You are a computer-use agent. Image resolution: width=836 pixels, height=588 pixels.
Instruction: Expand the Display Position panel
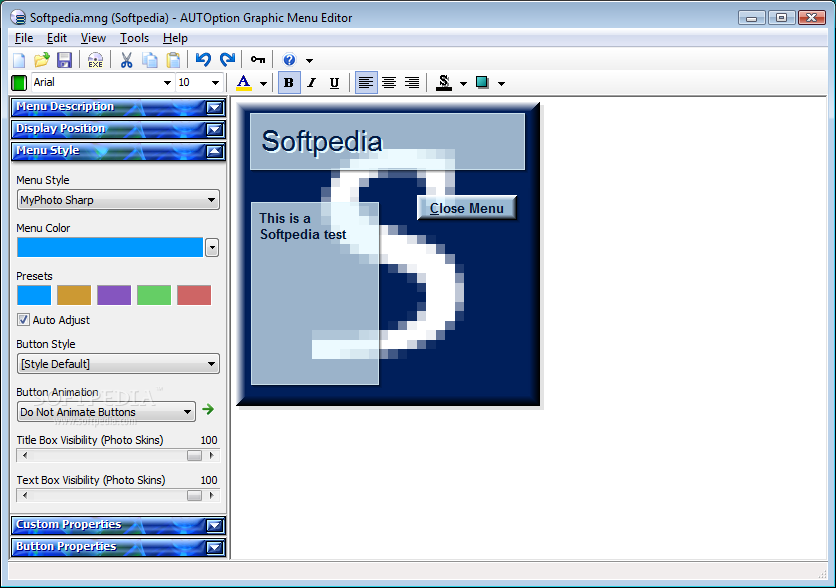tap(215, 130)
